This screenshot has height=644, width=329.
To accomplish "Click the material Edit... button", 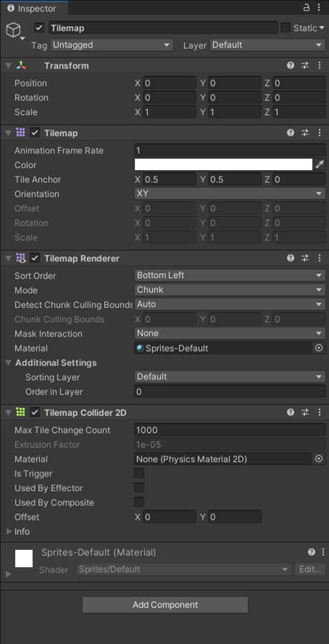I will [310, 569].
